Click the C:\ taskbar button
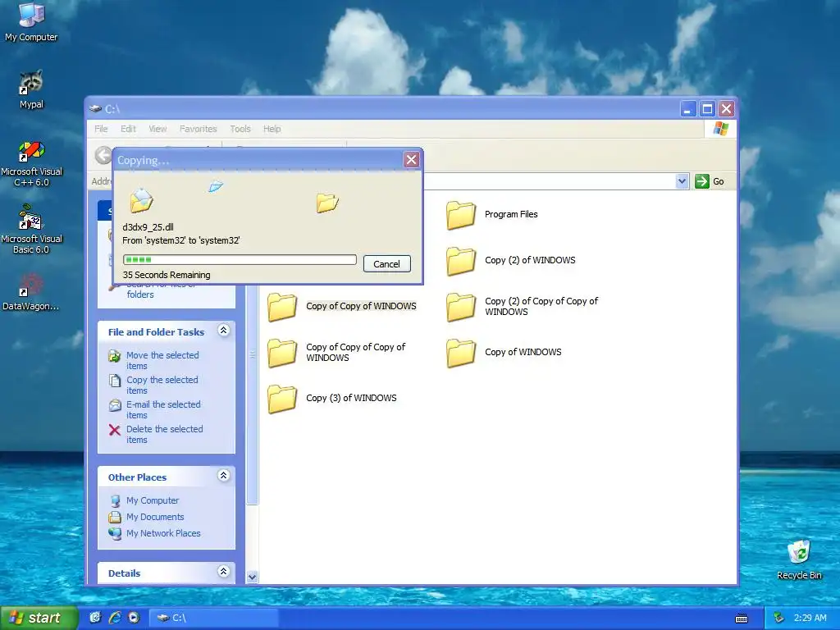 213,618
